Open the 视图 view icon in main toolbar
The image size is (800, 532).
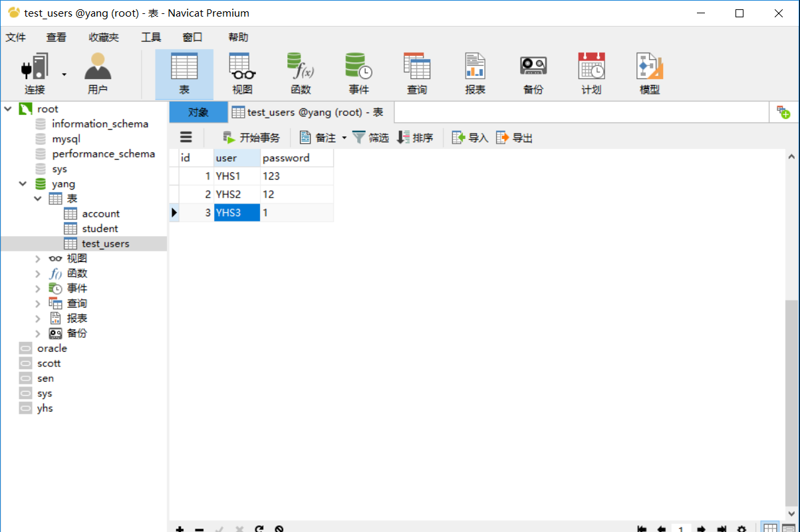242,73
